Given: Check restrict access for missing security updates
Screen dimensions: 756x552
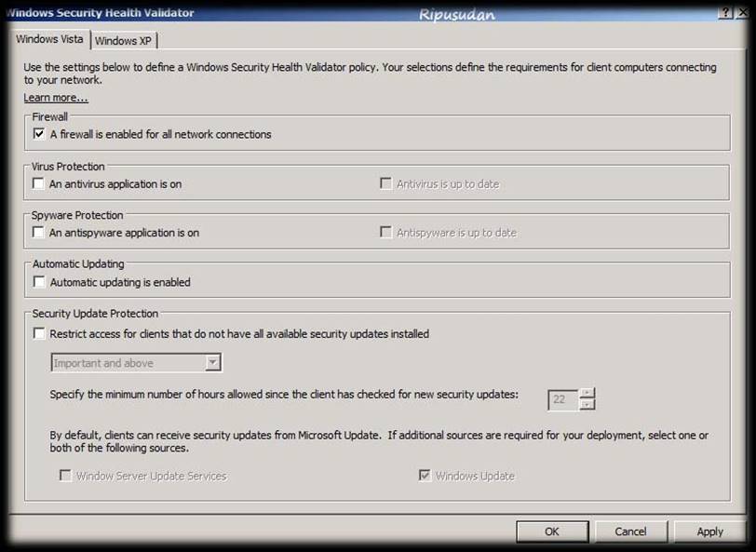Looking at the screenshot, I should pyautogui.click(x=39, y=333).
